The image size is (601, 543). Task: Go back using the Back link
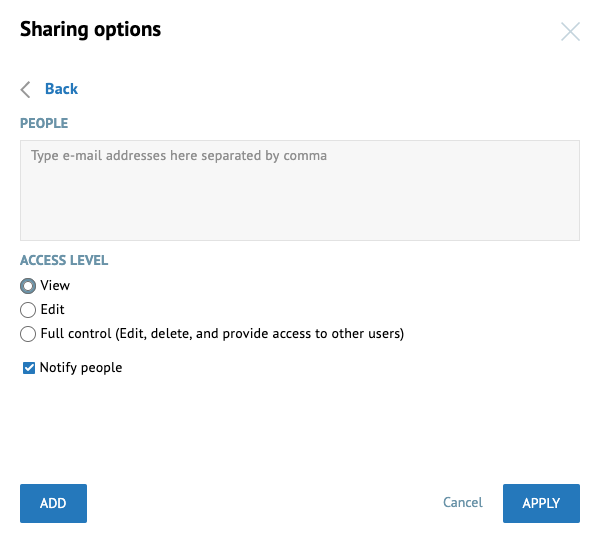[61, 89]
